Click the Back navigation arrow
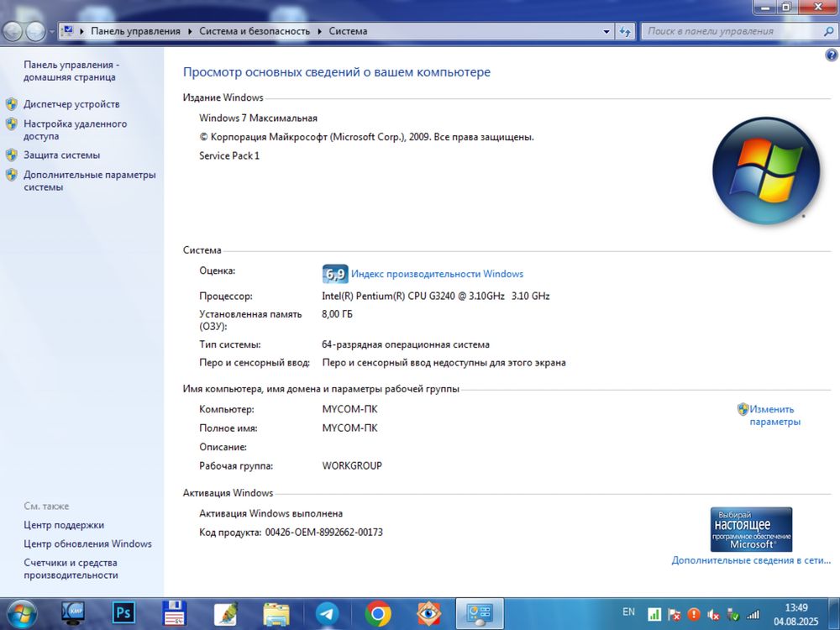This screenshot has width=840, height=630. click(12, 31)
